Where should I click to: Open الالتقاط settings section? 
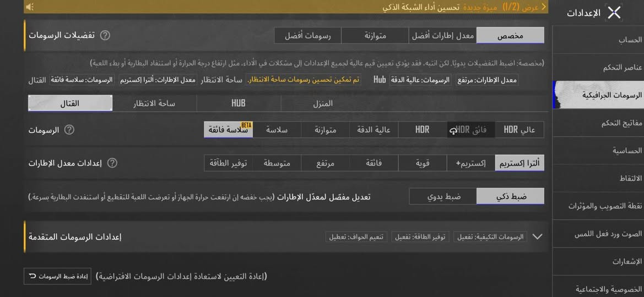598,178
